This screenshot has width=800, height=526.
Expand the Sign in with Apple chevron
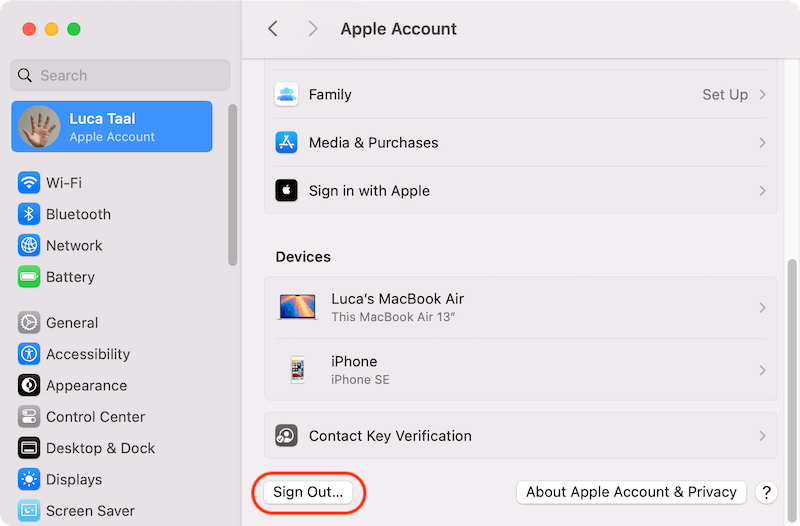[x=762, y=191]
